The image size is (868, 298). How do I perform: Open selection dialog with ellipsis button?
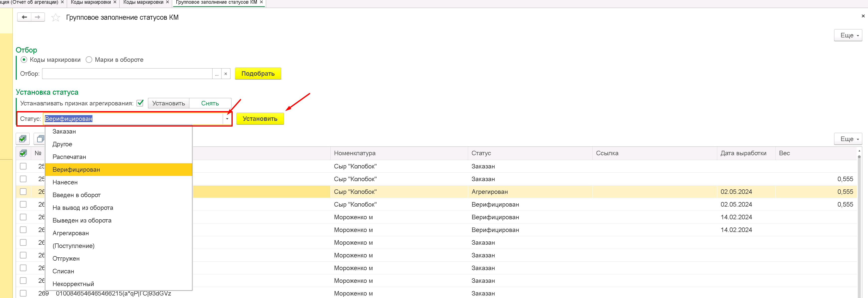click(217, 74)
